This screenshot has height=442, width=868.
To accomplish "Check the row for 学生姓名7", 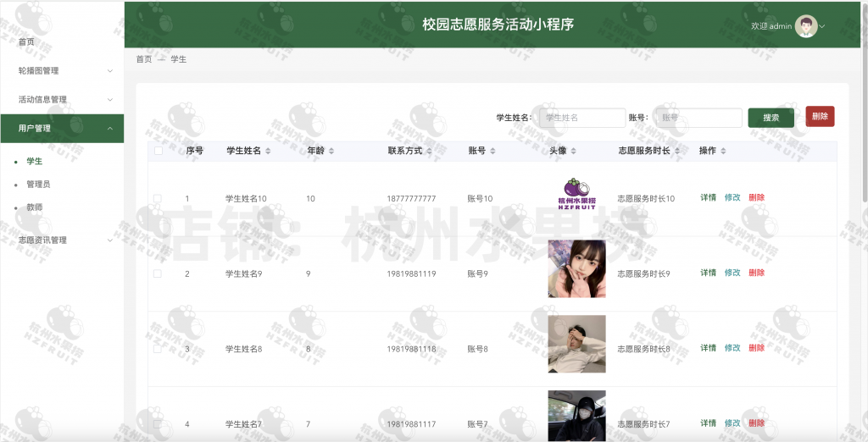I will pos(158,423).
